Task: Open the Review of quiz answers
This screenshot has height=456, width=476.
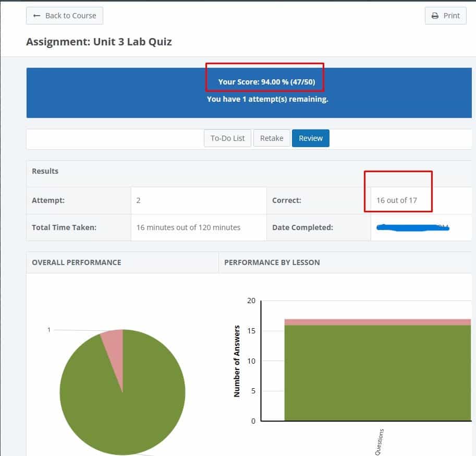Action: tap(311, 138)
